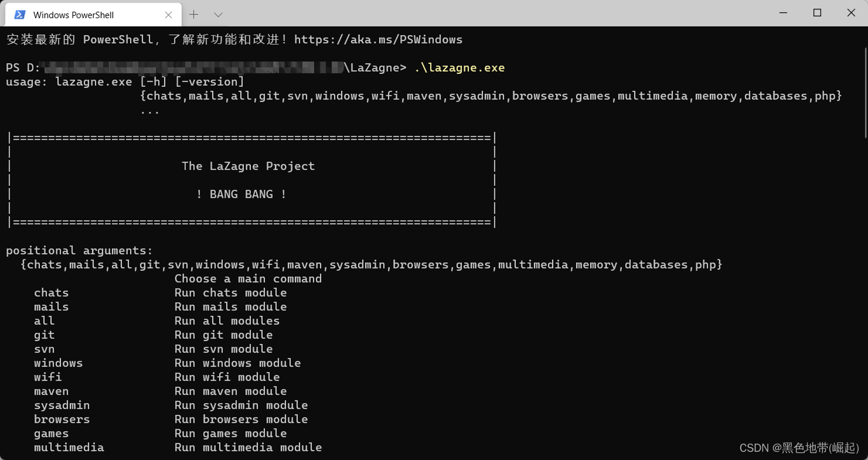Click the 'Run all modules' description
The image size is (868, 460).
[227, 321]
